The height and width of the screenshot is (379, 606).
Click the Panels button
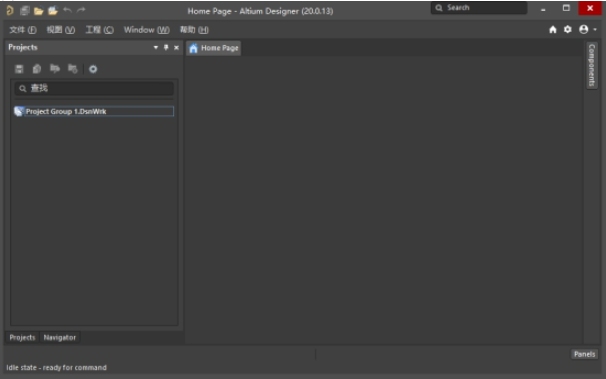point(584,354)
